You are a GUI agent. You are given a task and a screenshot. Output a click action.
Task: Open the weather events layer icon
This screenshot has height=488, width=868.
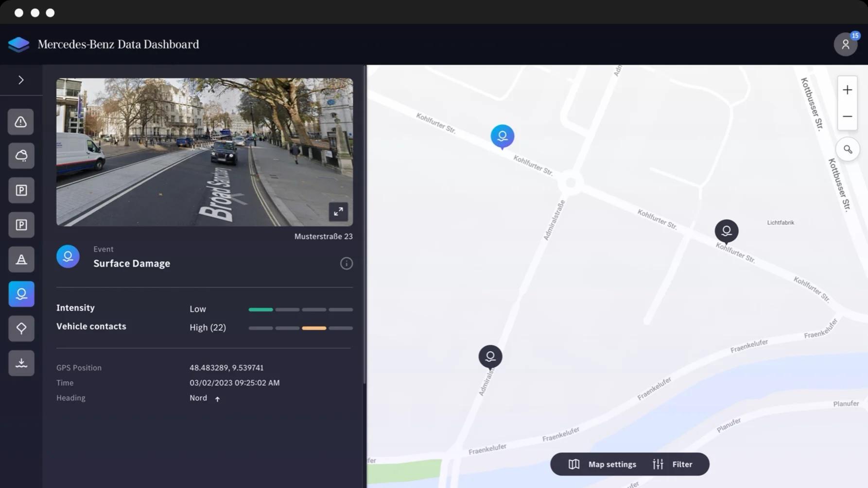pyautogui.click(x=21, y=155)
